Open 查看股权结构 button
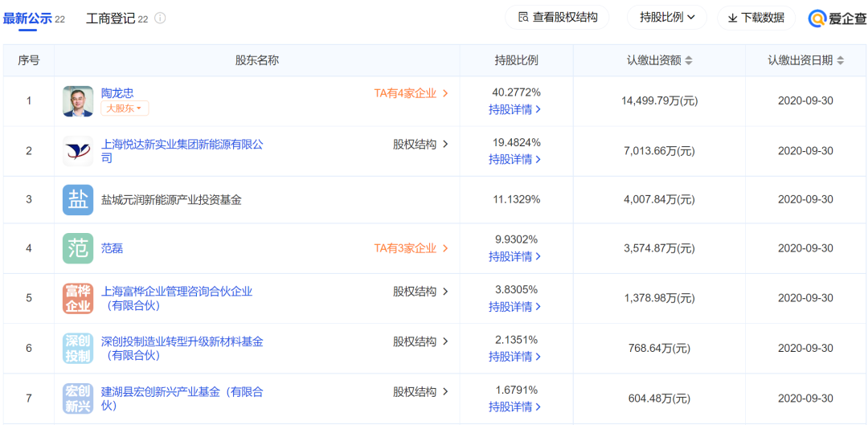 (x=557, y=18)
